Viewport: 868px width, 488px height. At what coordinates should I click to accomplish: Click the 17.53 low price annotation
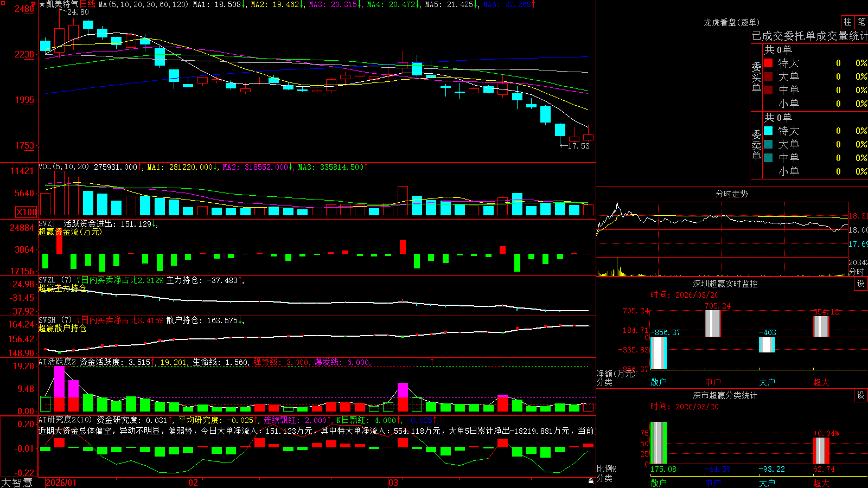pos(578,146)
